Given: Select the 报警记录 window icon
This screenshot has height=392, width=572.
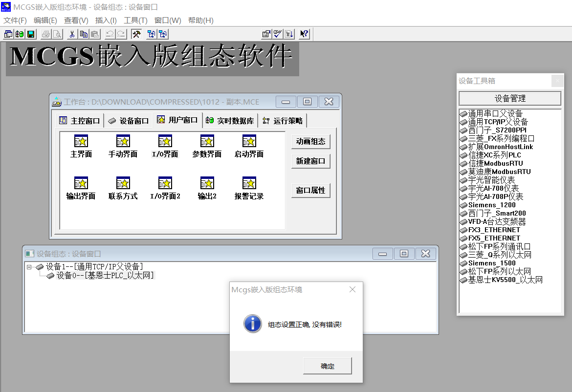Looking at the screenshot, I should tap(249, 184).
